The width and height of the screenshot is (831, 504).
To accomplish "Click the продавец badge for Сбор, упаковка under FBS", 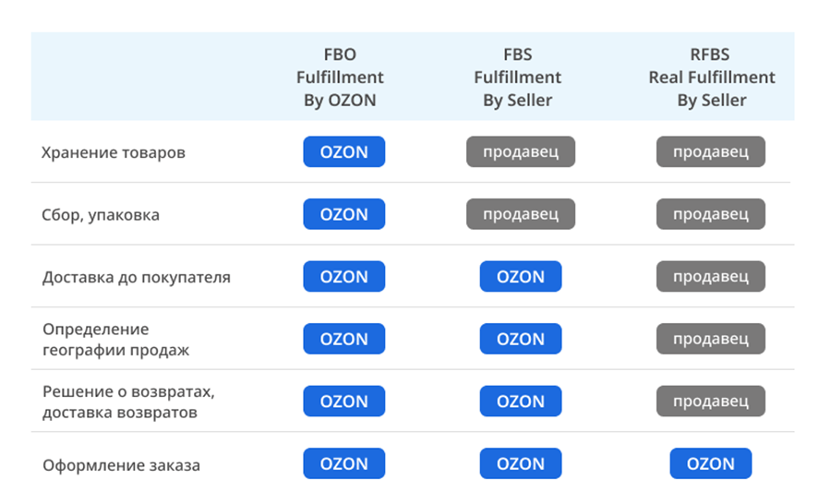I will tap(521, 214).
